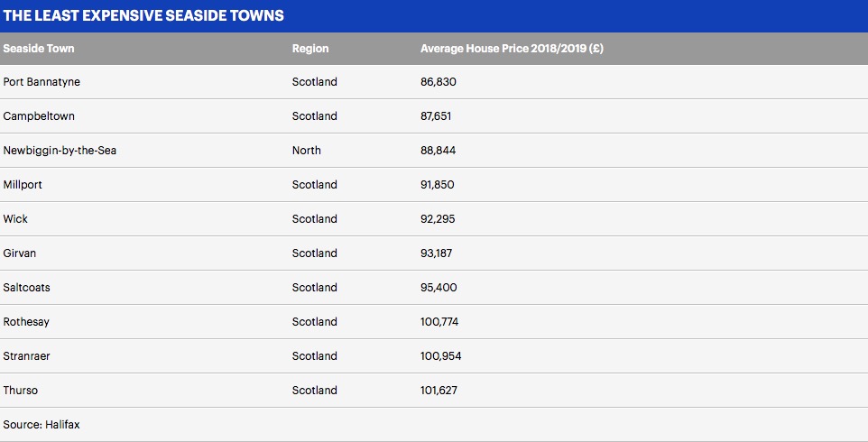This screenshot has height=442, width=868.
Task: Select the 101,627 price cell
Action: tap(440, 391)
